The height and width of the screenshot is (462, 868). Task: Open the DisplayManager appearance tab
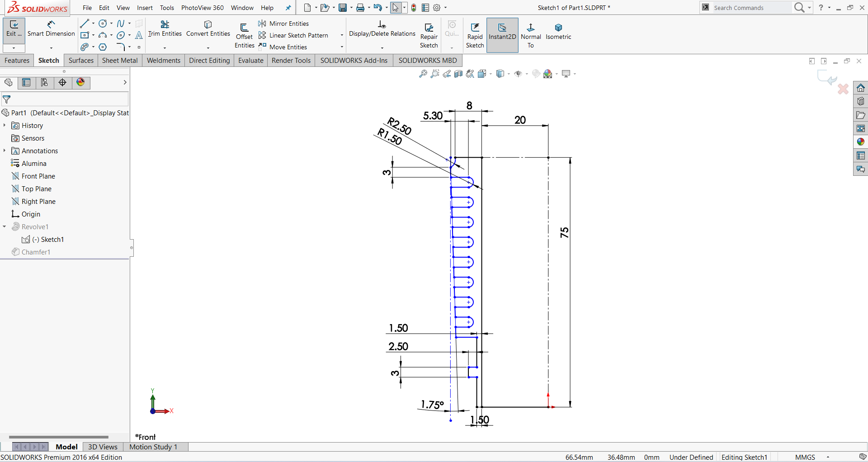coord(80,82)
